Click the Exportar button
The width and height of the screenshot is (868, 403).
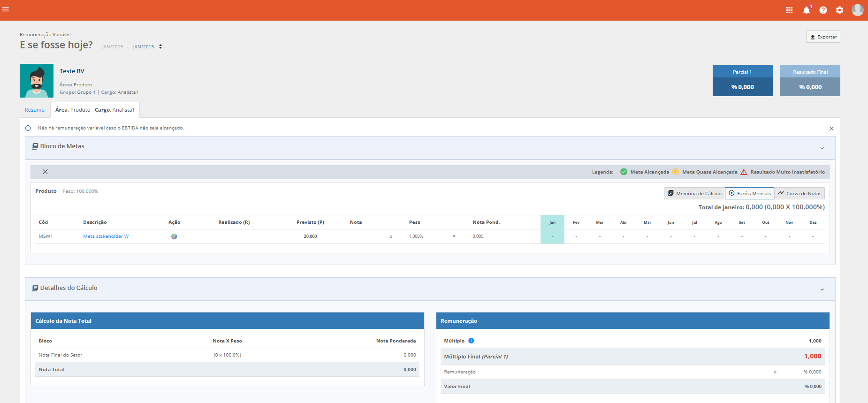pos(823,37)
